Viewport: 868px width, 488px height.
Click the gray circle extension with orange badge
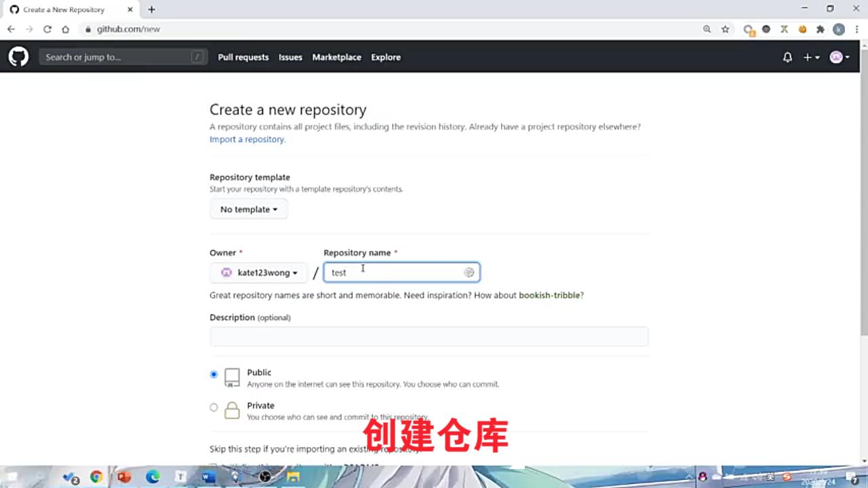click(x=749, y=29)
